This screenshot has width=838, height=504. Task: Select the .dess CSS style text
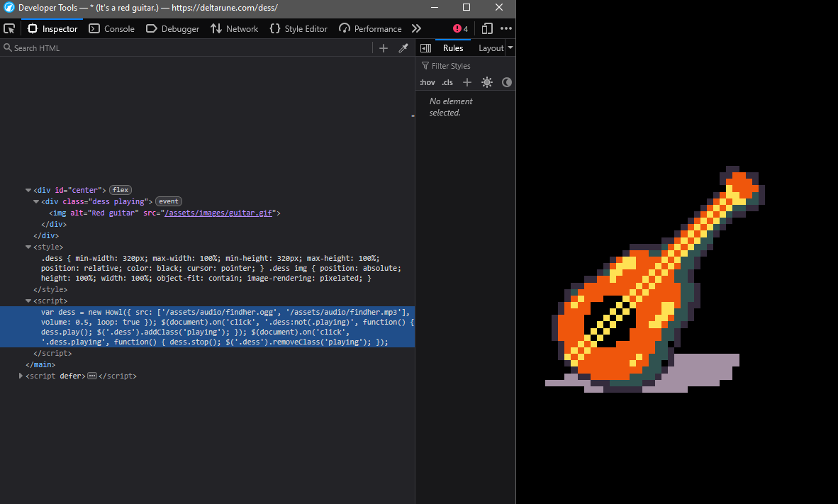220,268
